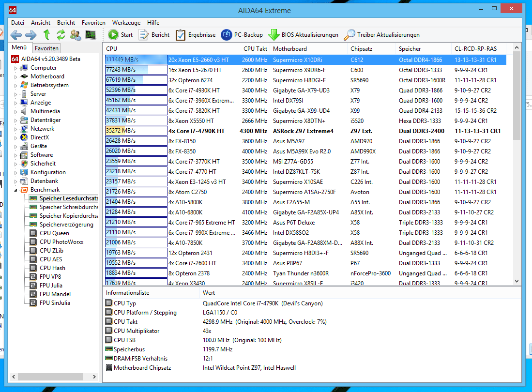Click the green Up arrow toolbar icon

point(46,34)
